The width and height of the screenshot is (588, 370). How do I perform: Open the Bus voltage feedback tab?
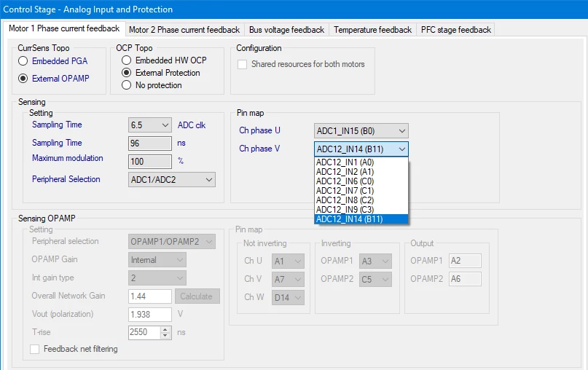tap(286, 30)
